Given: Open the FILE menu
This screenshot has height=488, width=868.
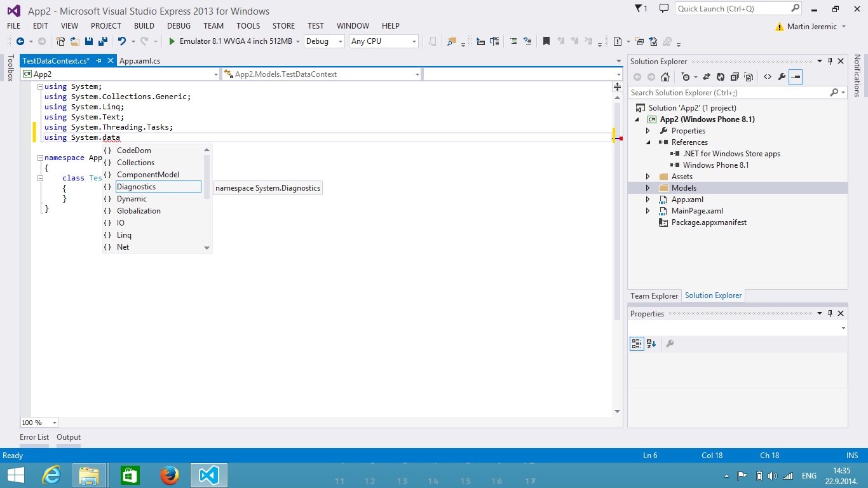Looking at the screenshot, I should click(x=14, y=26).
